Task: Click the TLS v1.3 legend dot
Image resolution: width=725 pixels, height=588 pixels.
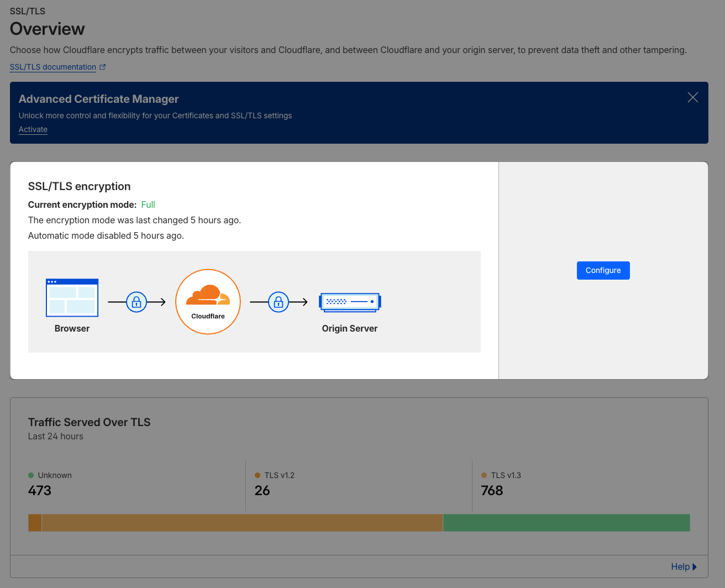Action: (x=484, y=475)
